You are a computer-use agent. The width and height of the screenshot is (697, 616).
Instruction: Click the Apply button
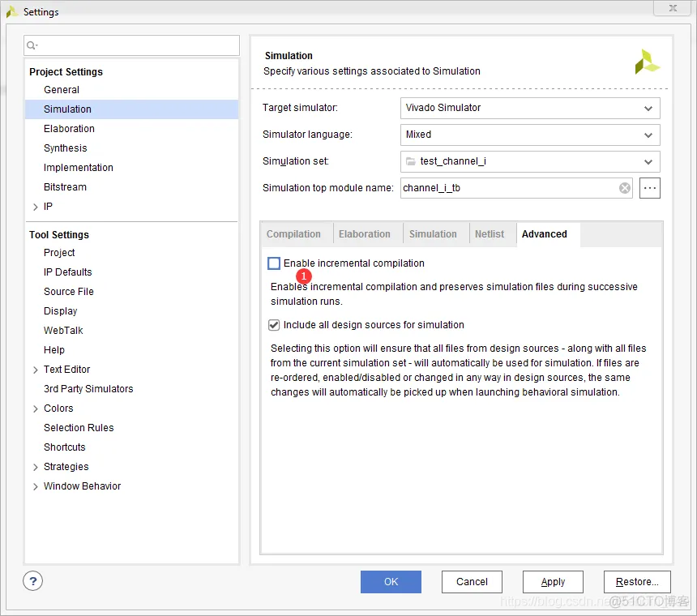tap(553, 582)
